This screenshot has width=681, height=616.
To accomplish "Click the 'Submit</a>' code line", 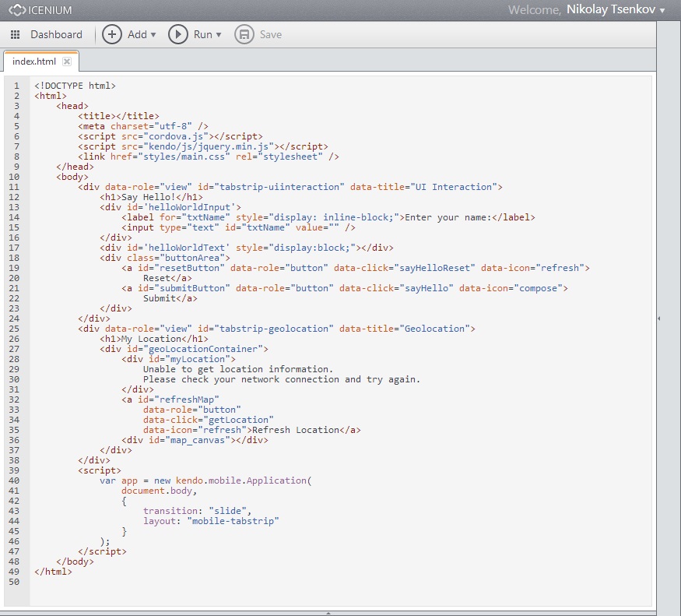I will [x=170, y=298].
